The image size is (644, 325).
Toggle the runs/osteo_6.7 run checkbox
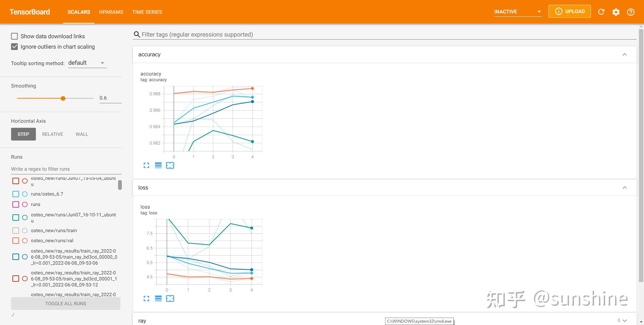pyautogui.click(x=16, y=194)
